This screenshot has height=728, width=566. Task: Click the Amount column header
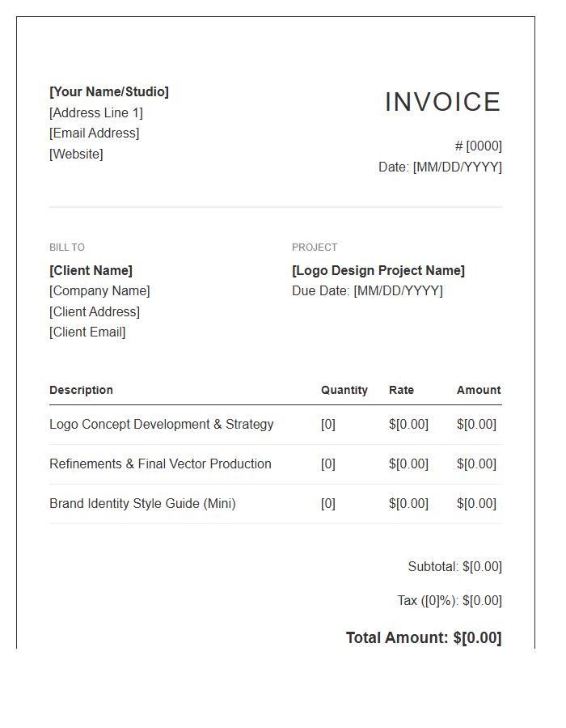pos(479,390)
